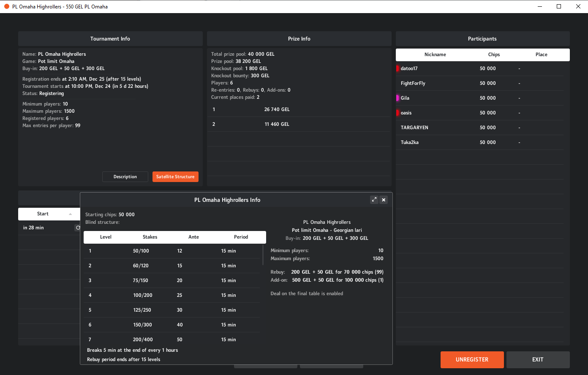
Task: Click the Place column header
Action: click(x=541, y=54)
